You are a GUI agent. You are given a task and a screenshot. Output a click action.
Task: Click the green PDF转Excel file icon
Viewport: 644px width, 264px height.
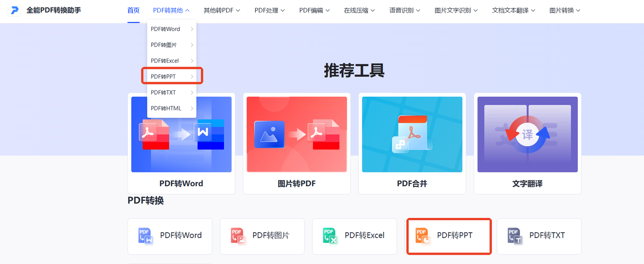[330, 236]
